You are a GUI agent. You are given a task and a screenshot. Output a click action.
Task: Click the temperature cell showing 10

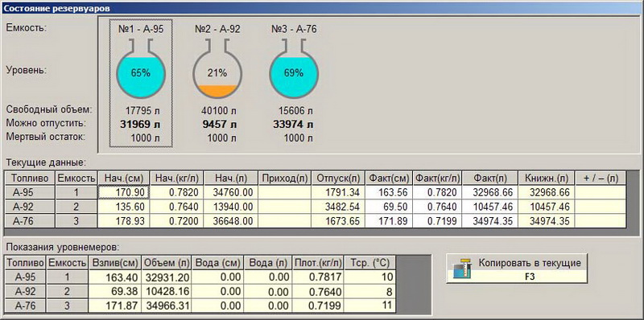click(x=370, y=277)
